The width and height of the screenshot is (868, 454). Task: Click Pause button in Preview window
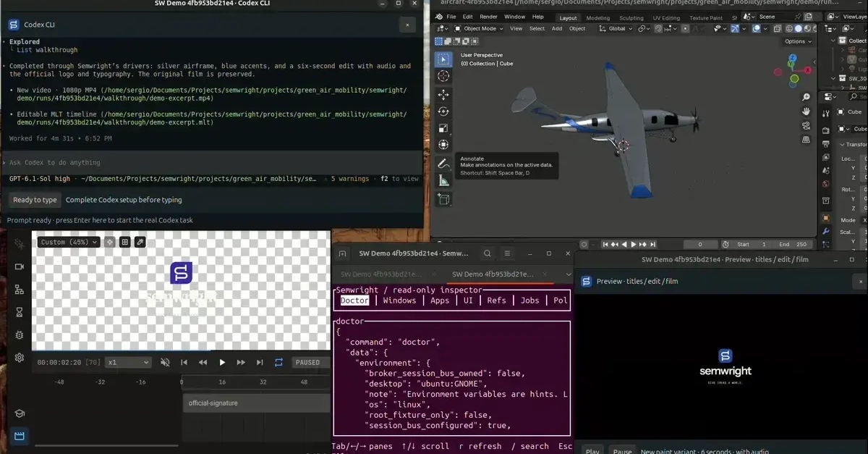click(622, 451)
